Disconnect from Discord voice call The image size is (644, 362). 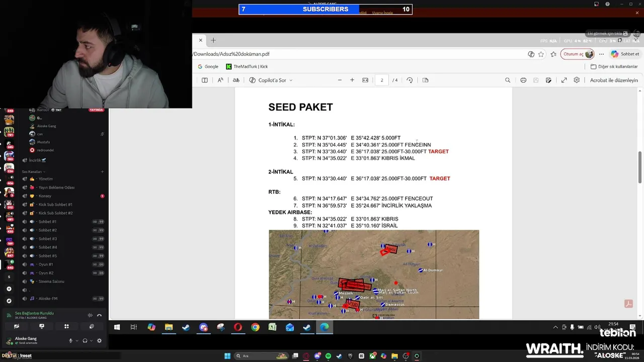coord(99,315)
